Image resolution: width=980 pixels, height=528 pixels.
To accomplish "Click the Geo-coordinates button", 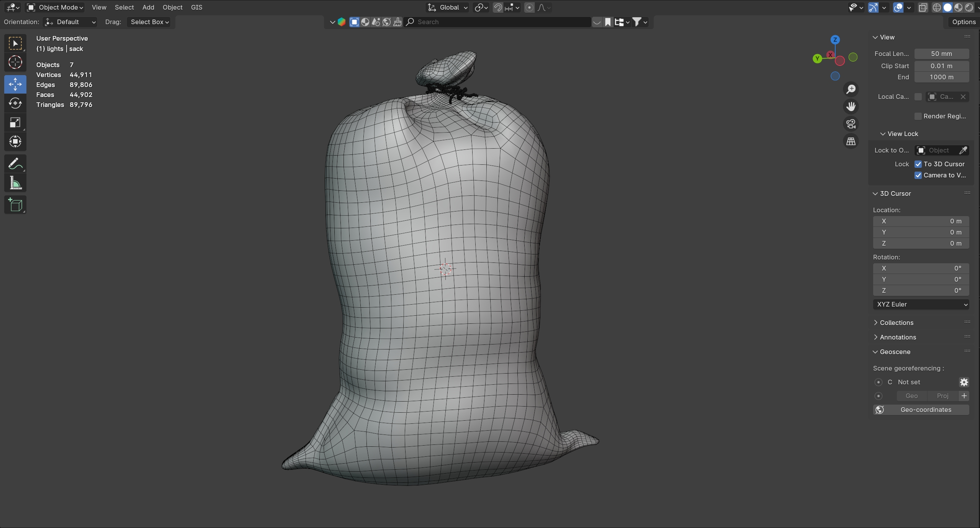I will (x=921, y=410).
